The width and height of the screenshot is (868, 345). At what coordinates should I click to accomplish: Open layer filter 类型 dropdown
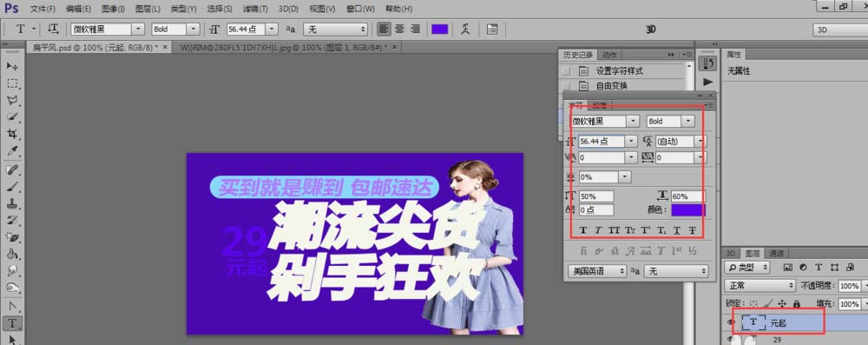[746, 268]
